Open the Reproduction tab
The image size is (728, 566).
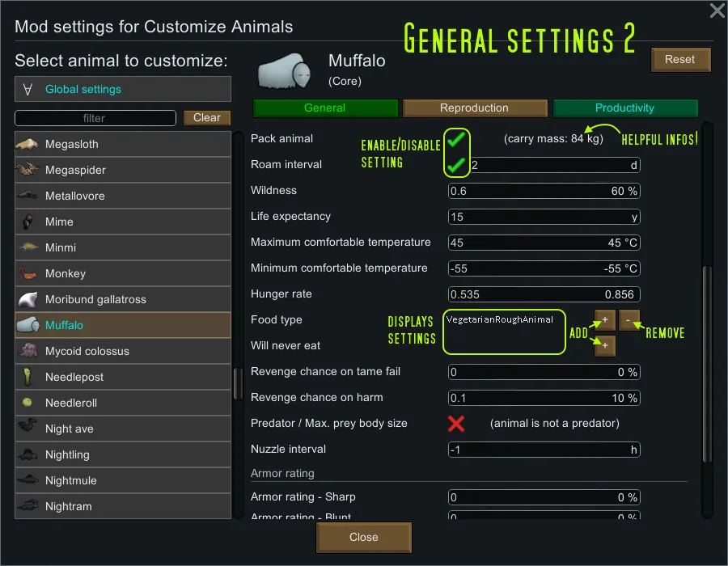474,108
